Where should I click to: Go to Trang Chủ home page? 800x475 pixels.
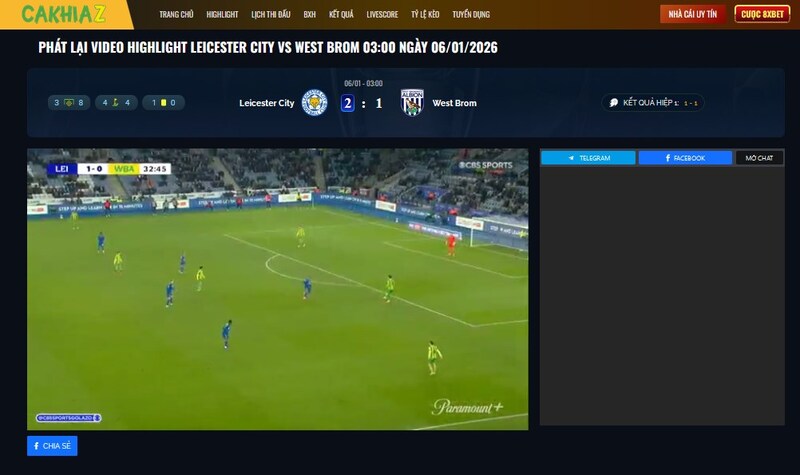pos(176,15)
